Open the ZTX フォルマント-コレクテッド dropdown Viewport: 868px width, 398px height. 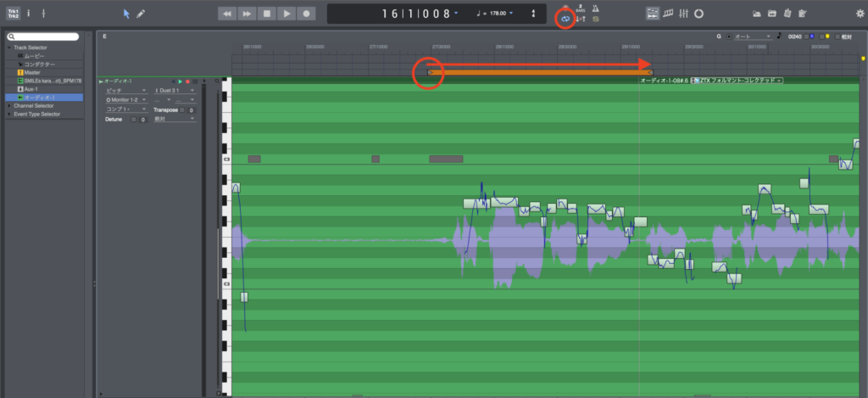(x=737, y=81)
